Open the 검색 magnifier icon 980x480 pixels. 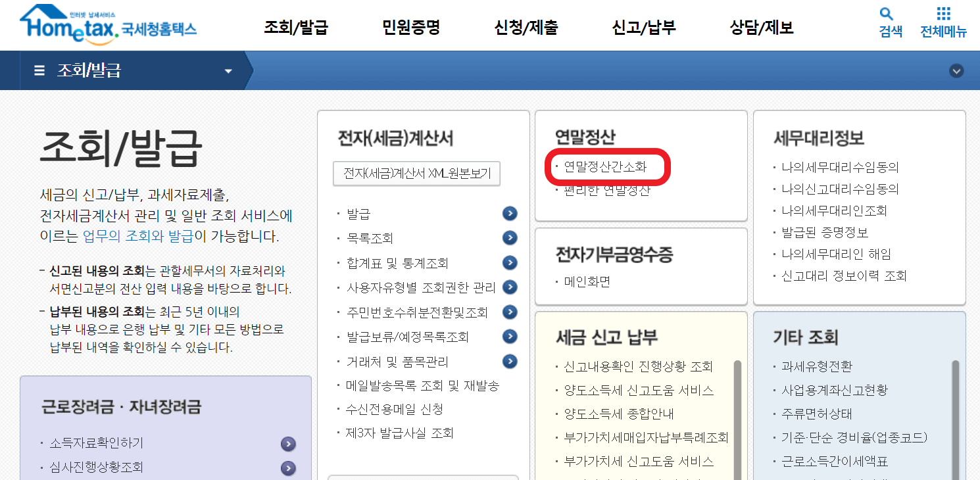(886, 14)
